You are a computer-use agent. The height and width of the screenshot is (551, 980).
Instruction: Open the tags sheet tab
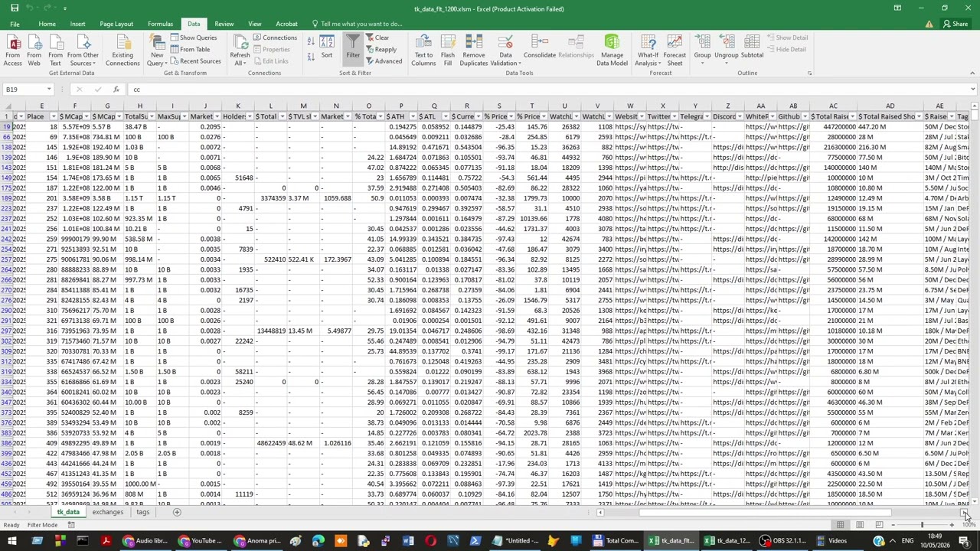(x=143, y=512)
